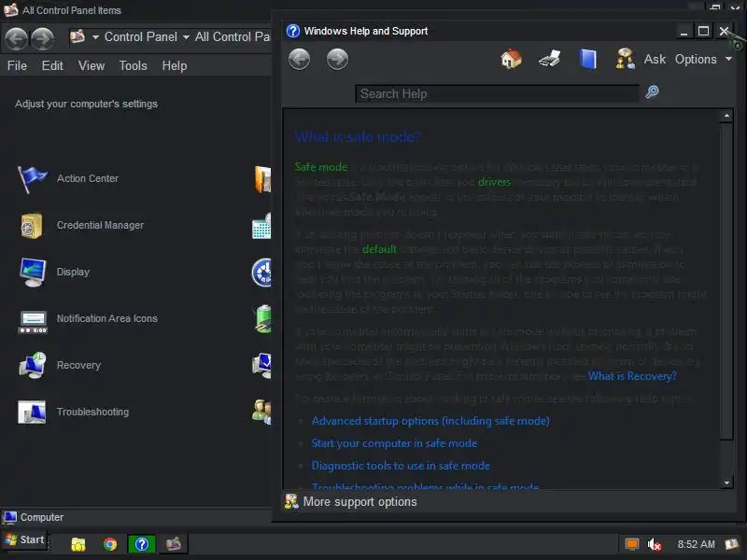Open Diagnostic tools to use in safe mode

[401, 466]
